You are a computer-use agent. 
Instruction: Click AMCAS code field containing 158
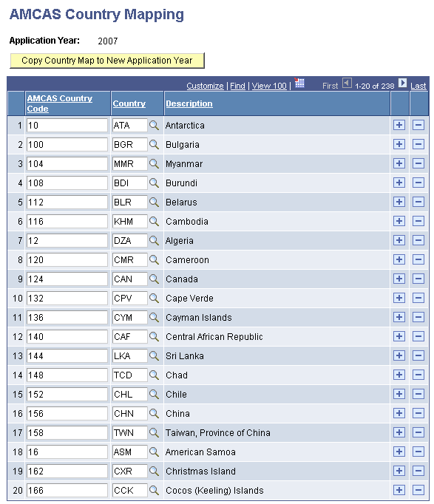[x=67, y=432]
